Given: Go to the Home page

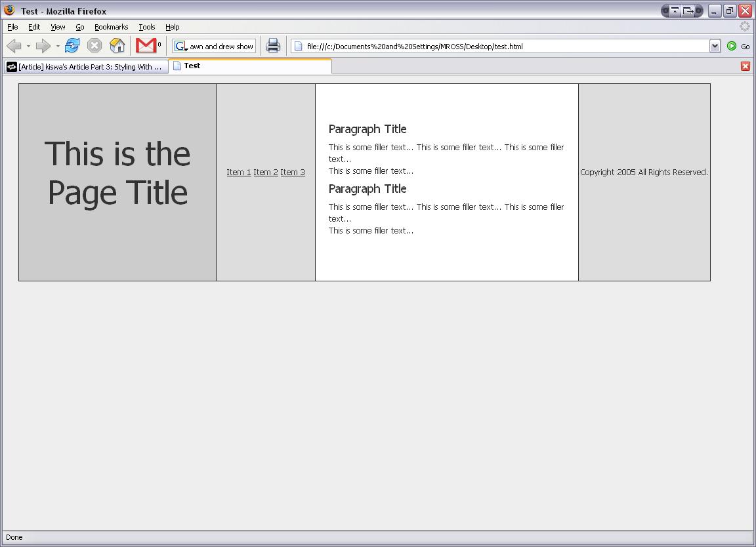Looking at the screenshot, I should coord(117,46).
